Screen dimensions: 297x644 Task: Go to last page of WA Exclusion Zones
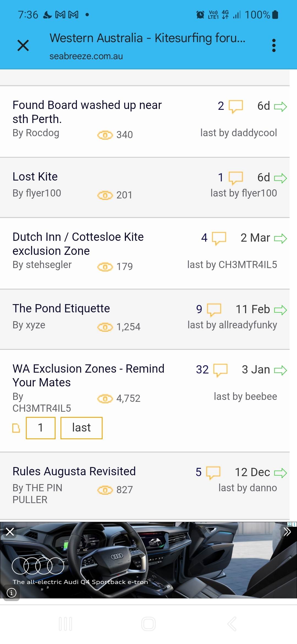pyautogui.click(x=81, y=428)
